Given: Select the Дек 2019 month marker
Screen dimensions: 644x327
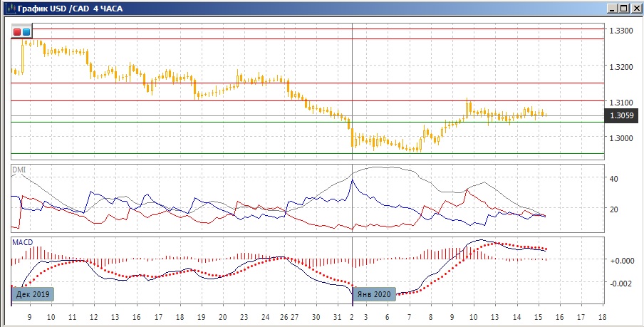Looking at the screenshot, I should pos(34,294).
